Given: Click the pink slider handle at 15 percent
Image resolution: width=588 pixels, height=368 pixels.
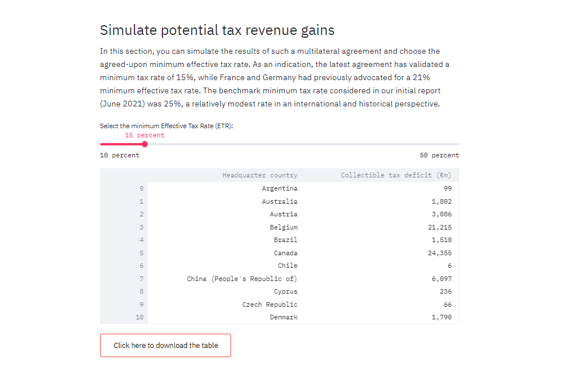Looking at the screenshot, I should click(x=145, y=144).
